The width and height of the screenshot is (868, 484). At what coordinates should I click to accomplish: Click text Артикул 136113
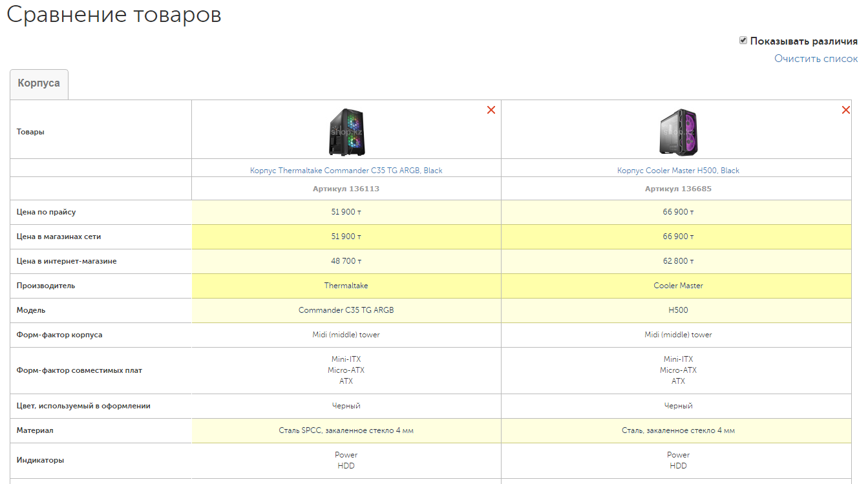click(346, 189)
